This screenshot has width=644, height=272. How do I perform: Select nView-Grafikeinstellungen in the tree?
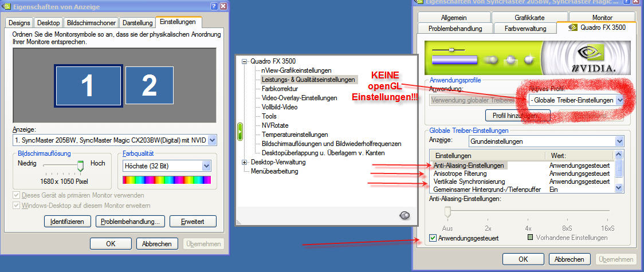click(296, 70)
